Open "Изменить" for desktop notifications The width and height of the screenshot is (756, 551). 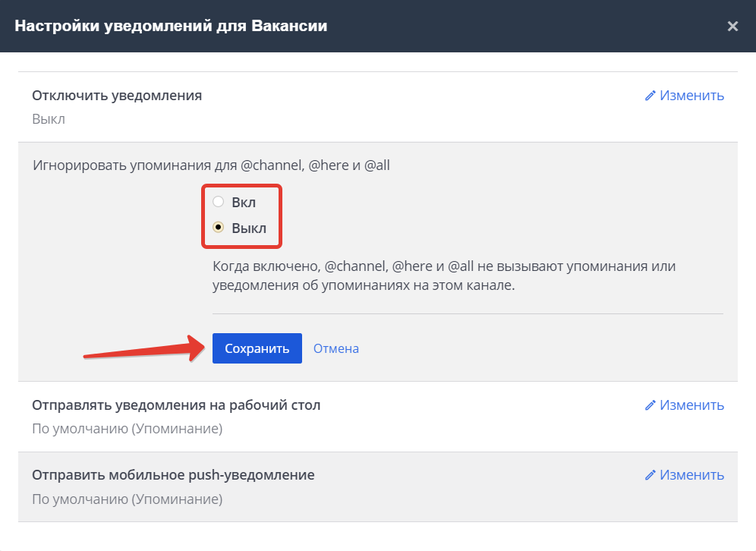point(691,405)
